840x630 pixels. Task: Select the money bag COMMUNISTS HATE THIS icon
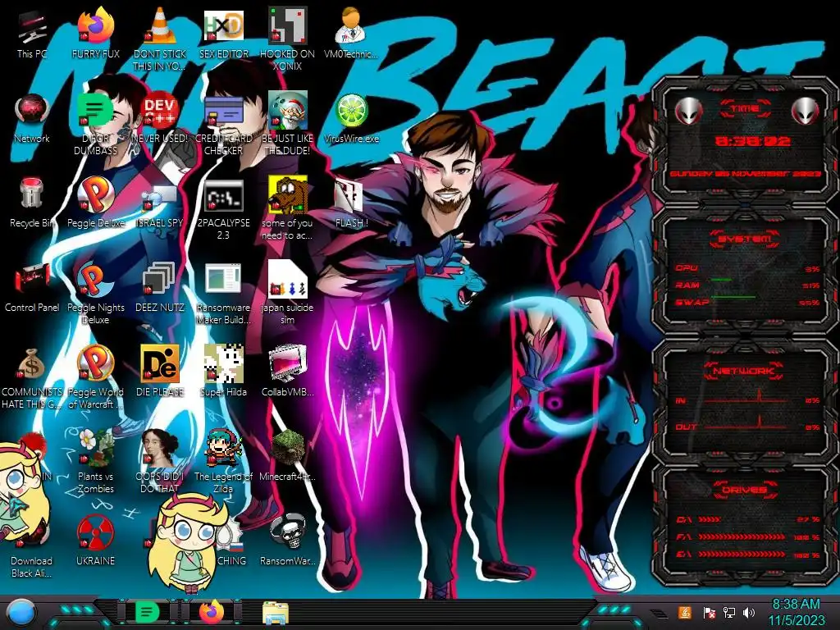[x=32, y=379]
